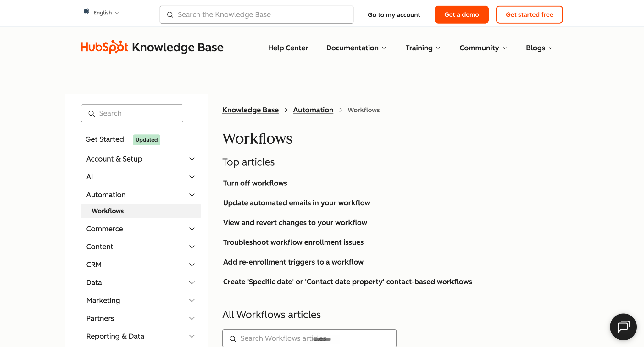Collapse the Automation sidebar section
644x347 pixels.
(141, 195)
